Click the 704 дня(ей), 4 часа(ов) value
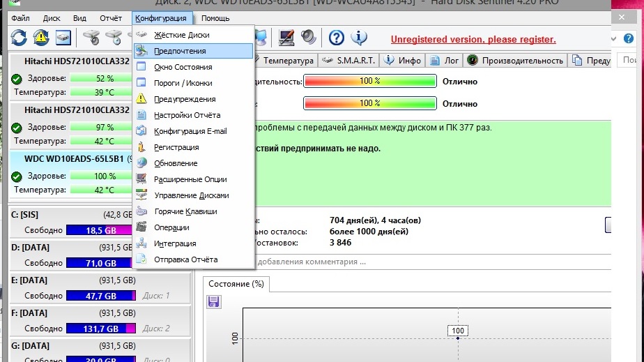644x362 pixels. click(376, 220)
